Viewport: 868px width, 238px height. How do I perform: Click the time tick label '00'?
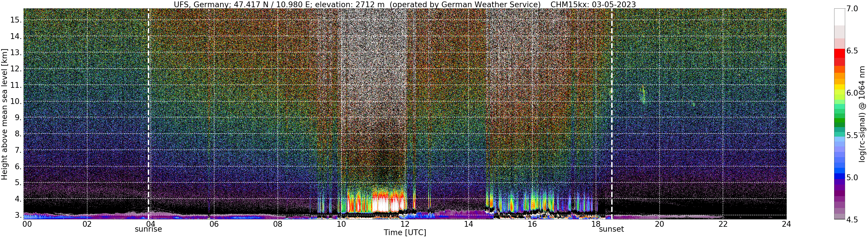[27, 224]
